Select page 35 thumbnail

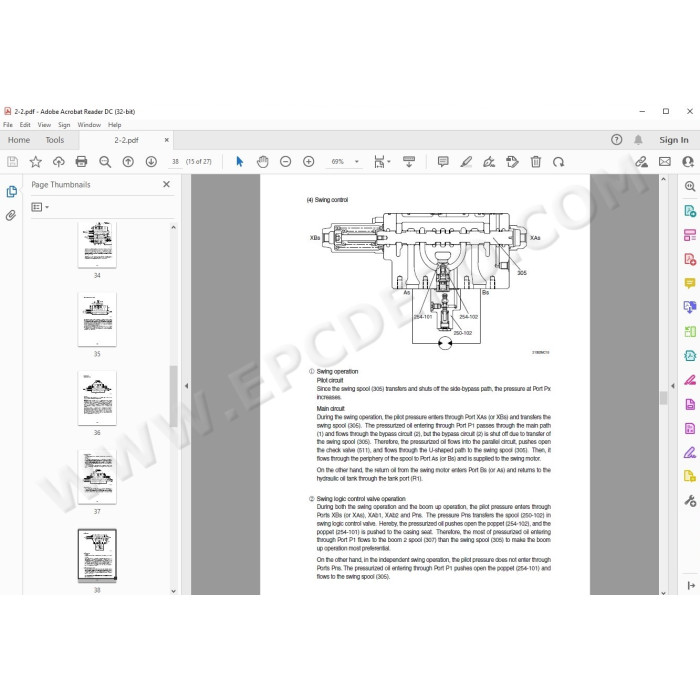point(97,319)
